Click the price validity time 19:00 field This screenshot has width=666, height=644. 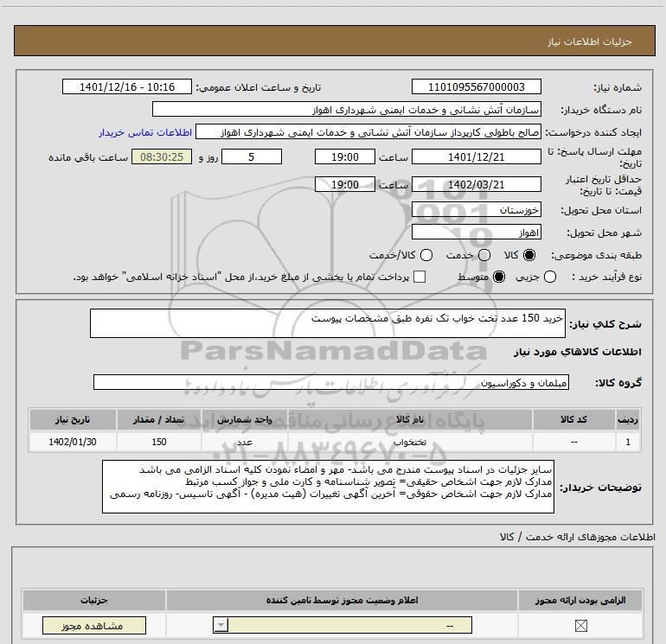point(345,184)
